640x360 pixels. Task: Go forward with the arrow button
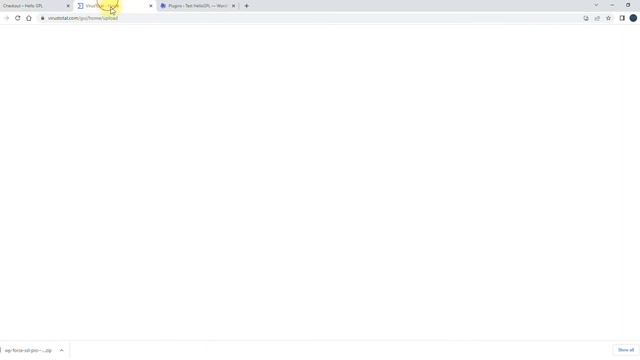7,18
